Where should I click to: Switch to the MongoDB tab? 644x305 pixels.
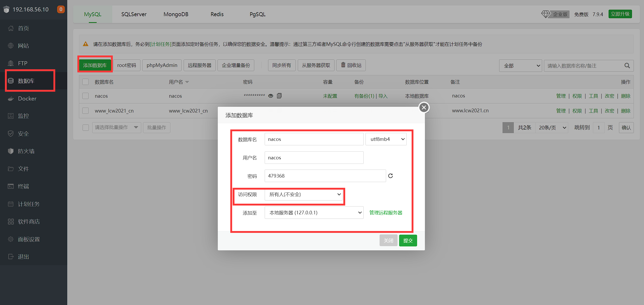click(x=176, y=14)
